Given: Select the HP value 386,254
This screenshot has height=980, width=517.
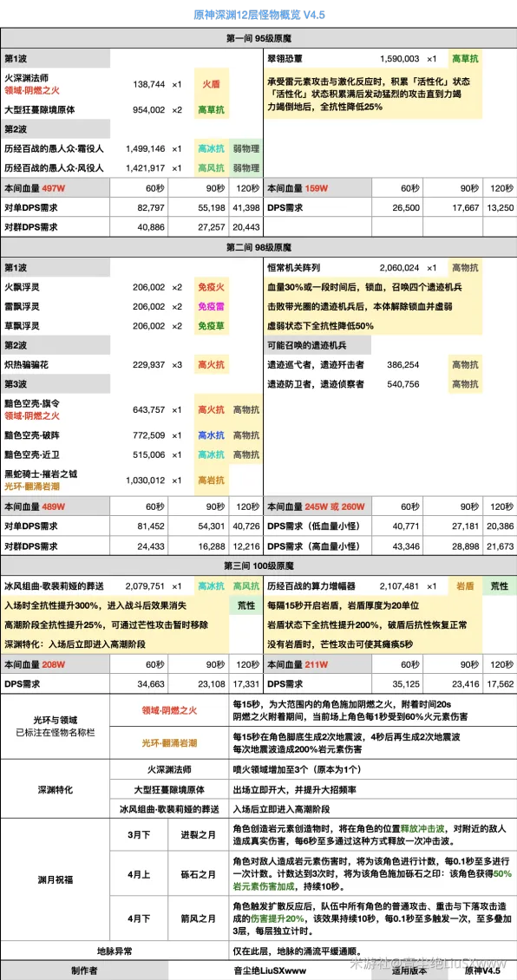Looking at the screenshot, I should click(403, 364).
